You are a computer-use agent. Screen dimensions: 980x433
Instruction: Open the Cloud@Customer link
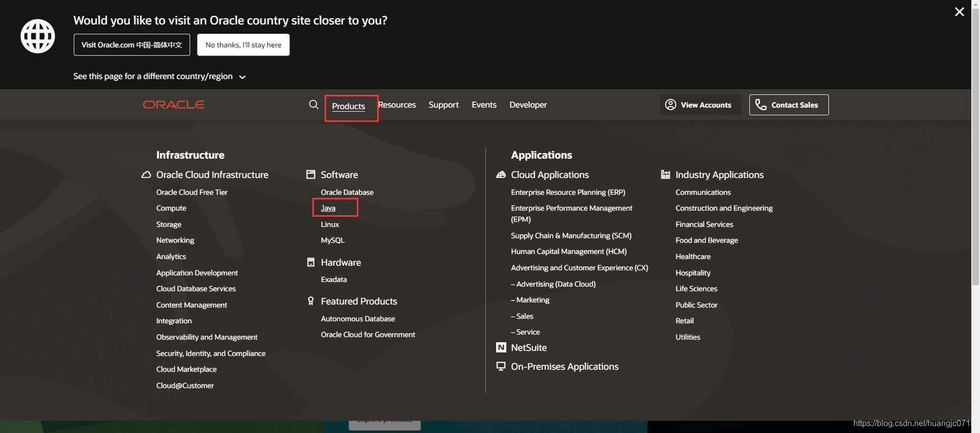[x=185, y=386]
